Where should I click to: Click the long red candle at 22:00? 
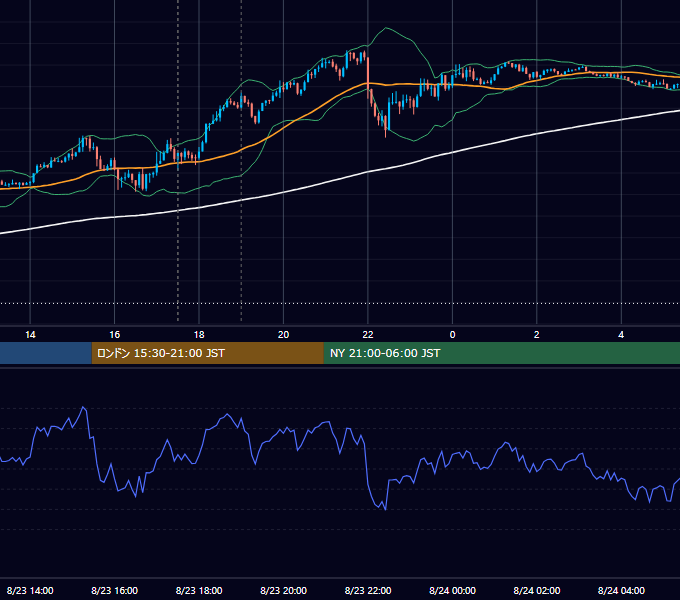tap(368, 74)
